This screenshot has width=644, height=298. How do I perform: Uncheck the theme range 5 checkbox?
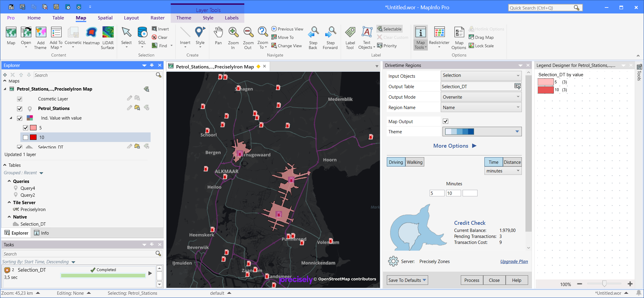pyautogui.click(x=26, y=128)
